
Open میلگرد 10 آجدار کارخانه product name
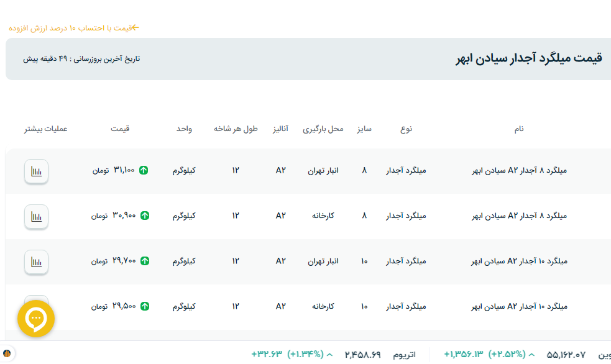(520, 306)
